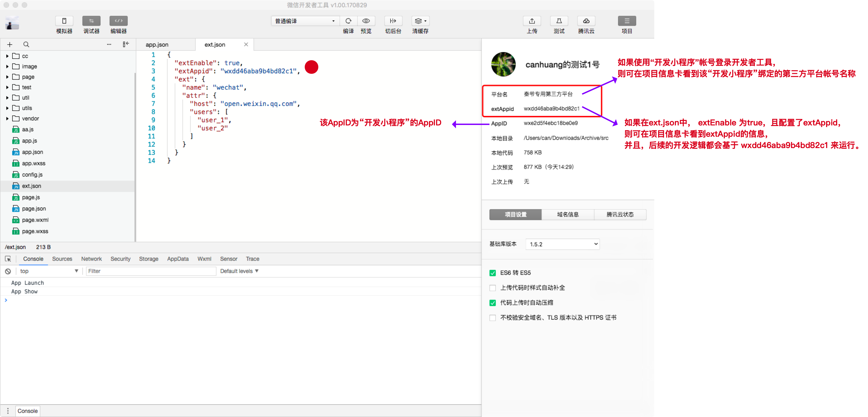This screenshot has height=417, width=868.
Task: Open the Tencent Cloud icon
Action: click(x=586, y=21)
